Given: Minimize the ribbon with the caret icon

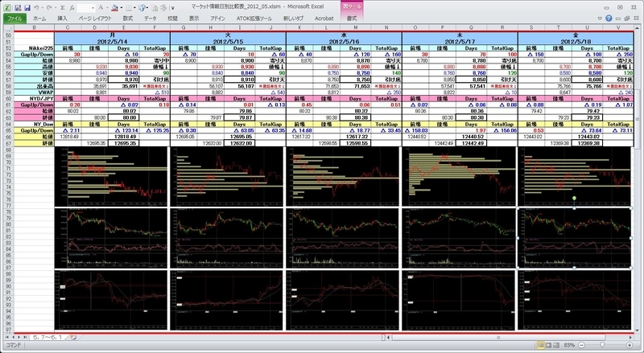Looking at the screenshot, I should (x=600, y=18).
